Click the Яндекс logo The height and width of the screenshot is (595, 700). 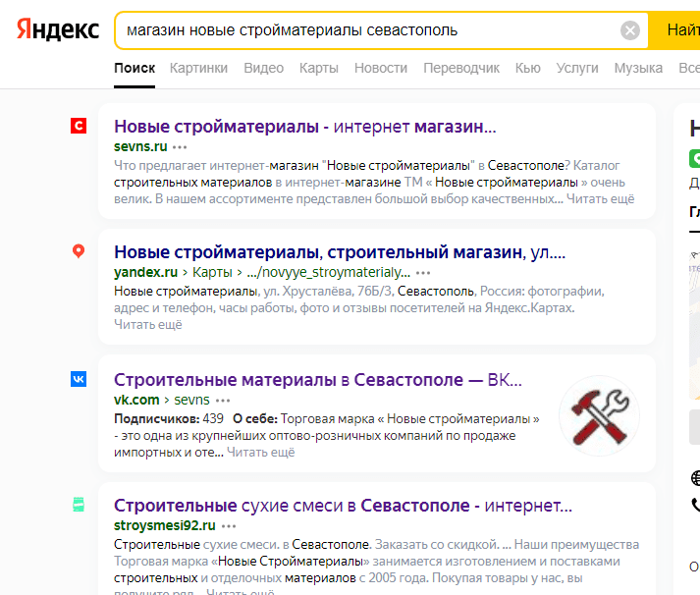click(x=57, y=30)
